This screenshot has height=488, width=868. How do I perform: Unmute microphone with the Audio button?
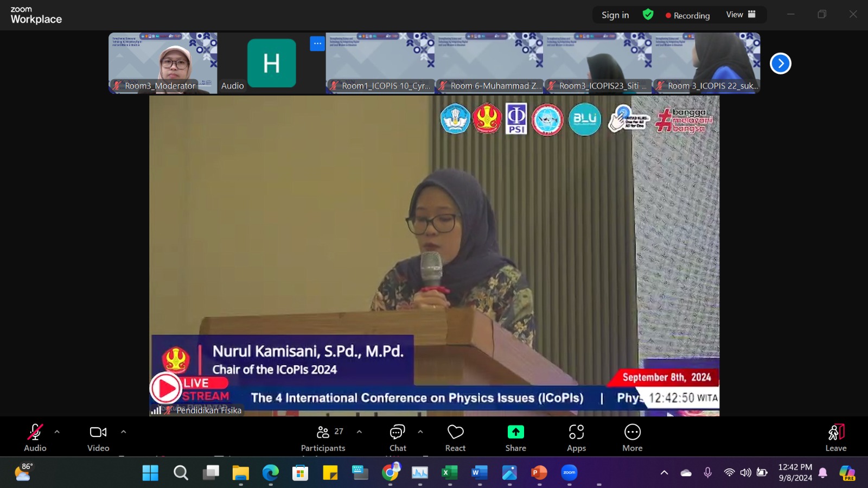[x=35, y=438]
